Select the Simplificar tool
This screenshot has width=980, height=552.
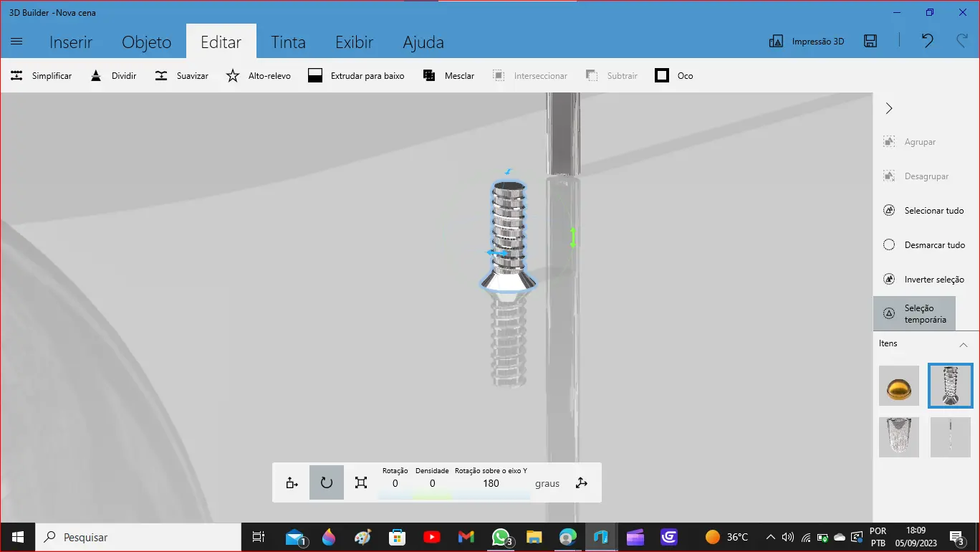click(x=41, y=75)
